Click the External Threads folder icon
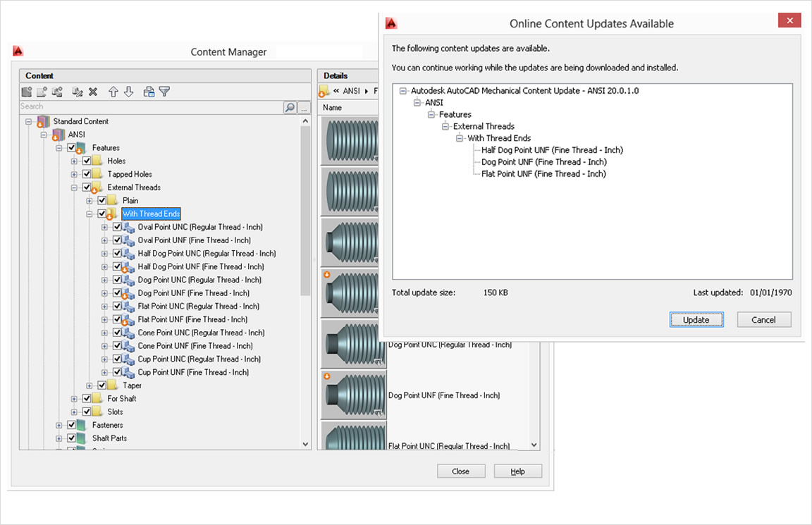The width and height of the screenshot is (812, 525). point(97,187)
